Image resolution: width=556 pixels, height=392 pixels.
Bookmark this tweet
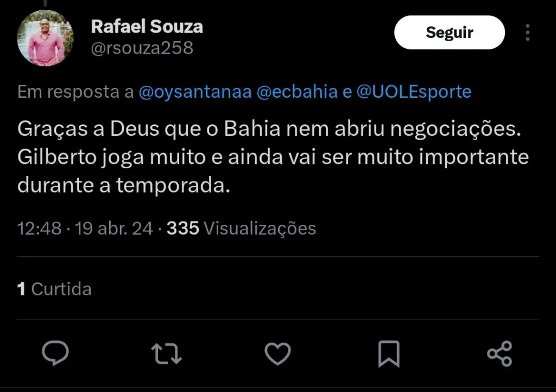coord(389,353)
